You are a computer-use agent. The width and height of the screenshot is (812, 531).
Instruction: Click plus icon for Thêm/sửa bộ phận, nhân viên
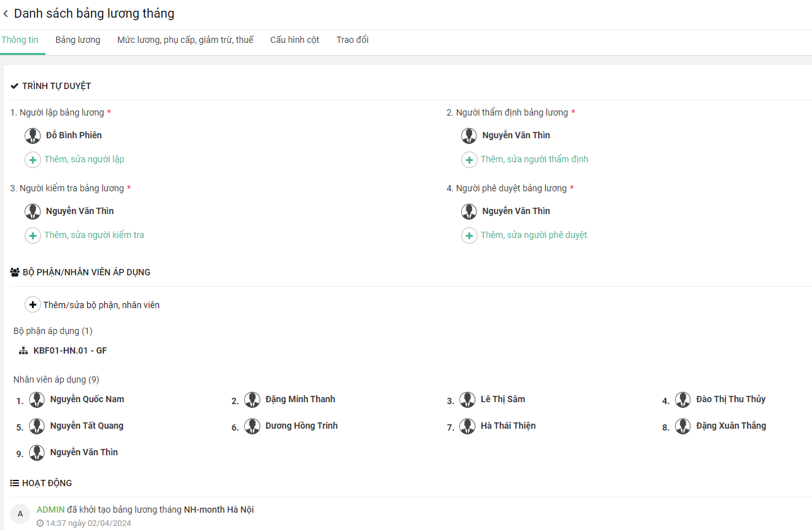point(33,305)
